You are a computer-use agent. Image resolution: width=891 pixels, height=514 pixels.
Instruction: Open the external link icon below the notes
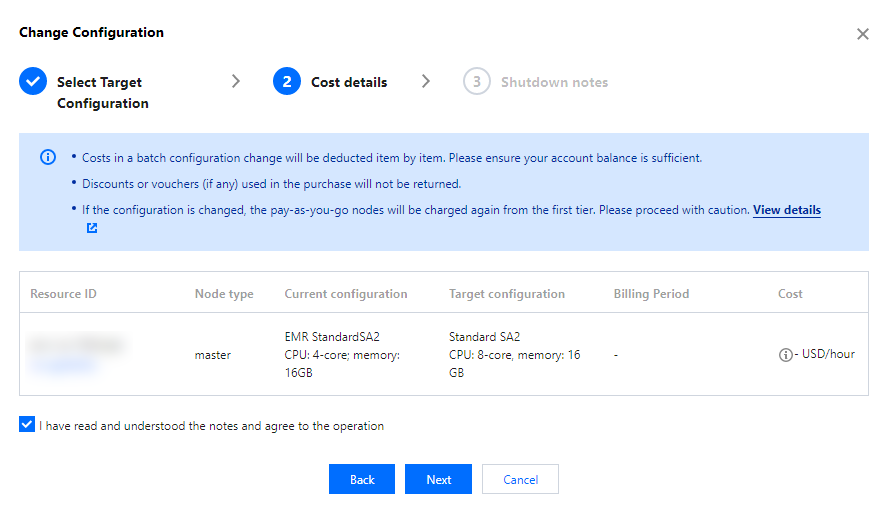click(x=92, y=228)
